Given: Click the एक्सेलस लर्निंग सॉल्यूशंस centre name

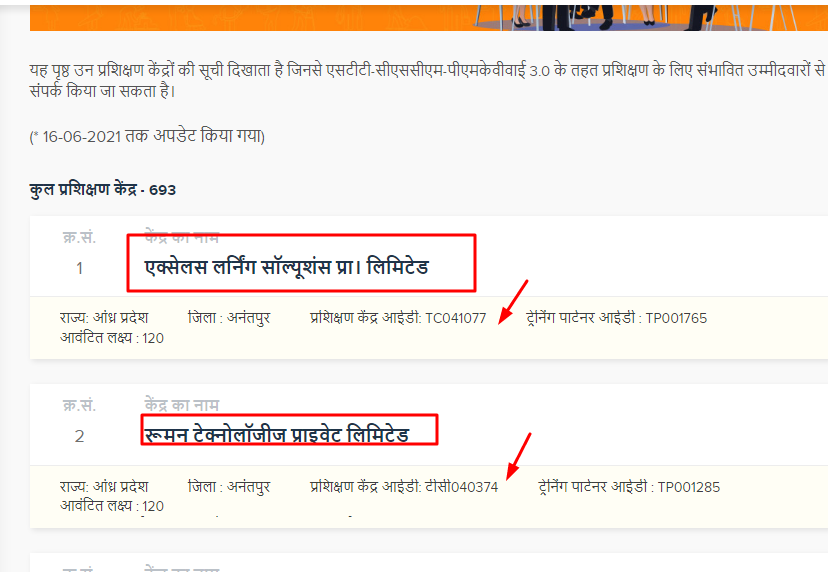Looking at the screenshot, I should 286,267.
